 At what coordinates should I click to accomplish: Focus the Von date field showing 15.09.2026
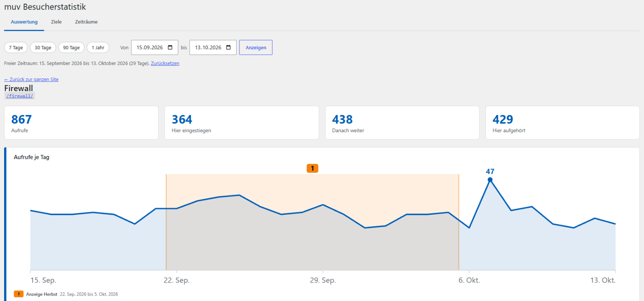coord(154,48)
